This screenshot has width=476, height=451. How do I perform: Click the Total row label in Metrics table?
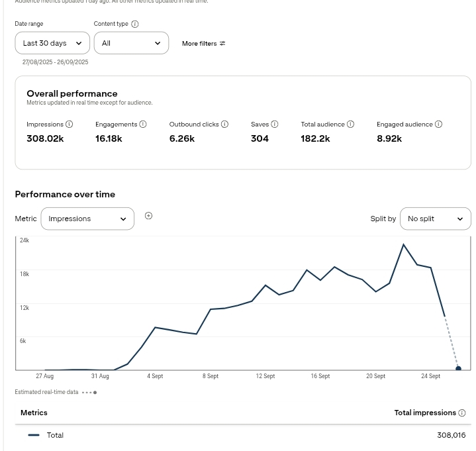pos(55,435)
